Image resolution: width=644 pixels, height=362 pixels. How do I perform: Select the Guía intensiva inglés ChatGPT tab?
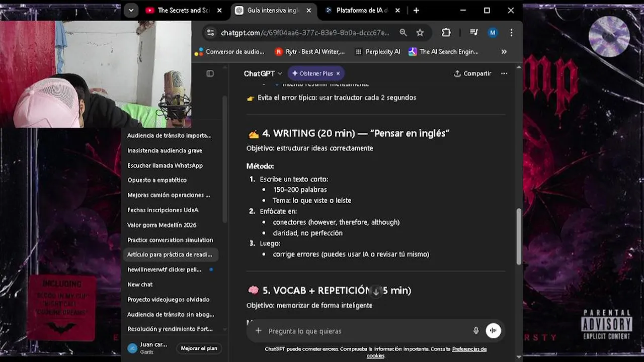click(x=273, y=10)
